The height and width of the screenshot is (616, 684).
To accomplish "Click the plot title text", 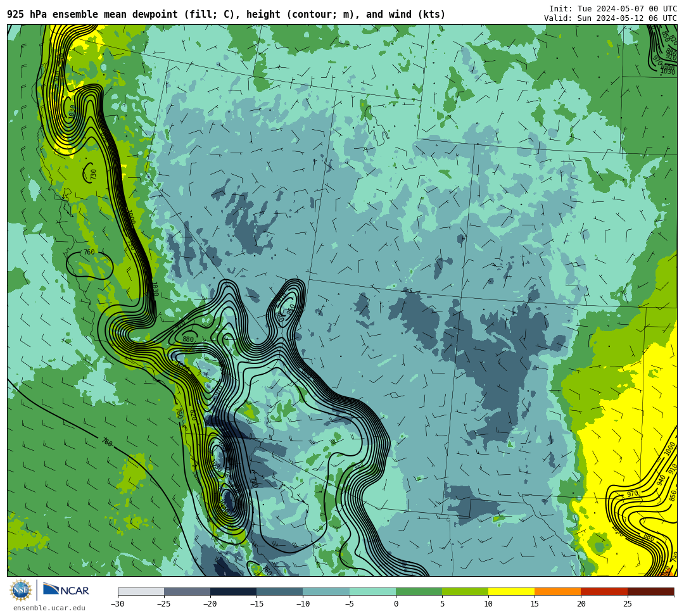I will tap(226, 15).
